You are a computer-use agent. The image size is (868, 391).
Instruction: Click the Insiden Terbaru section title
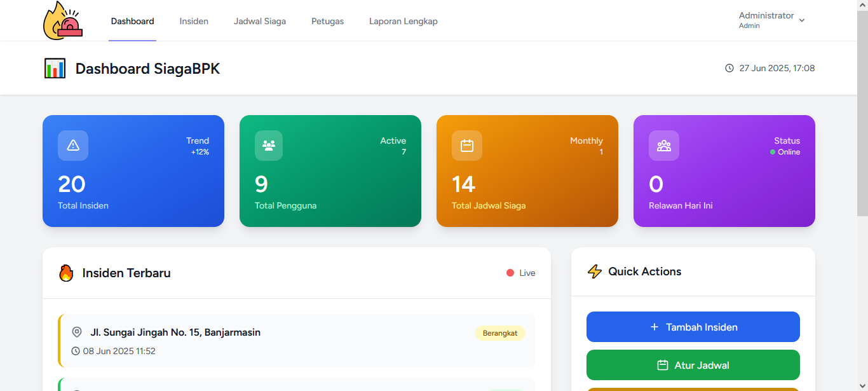click(126, 273)
